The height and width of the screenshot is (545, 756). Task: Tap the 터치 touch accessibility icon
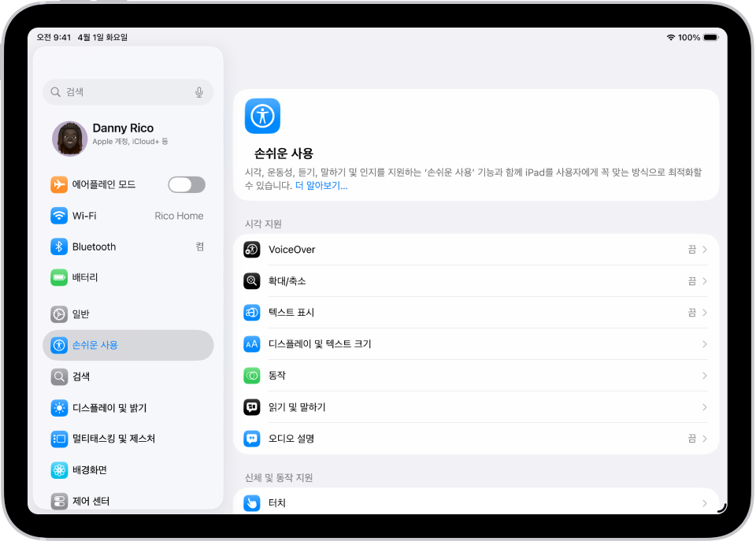pos(252,502)
